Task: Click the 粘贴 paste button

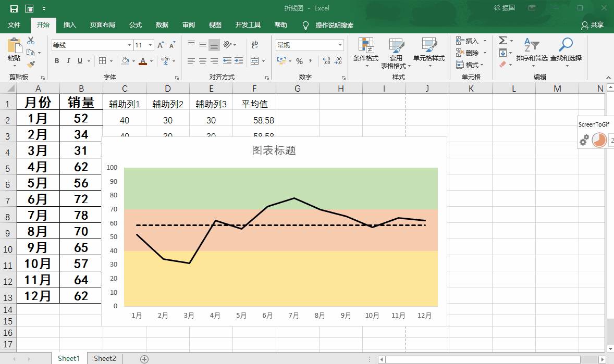Action: [14, 51]
